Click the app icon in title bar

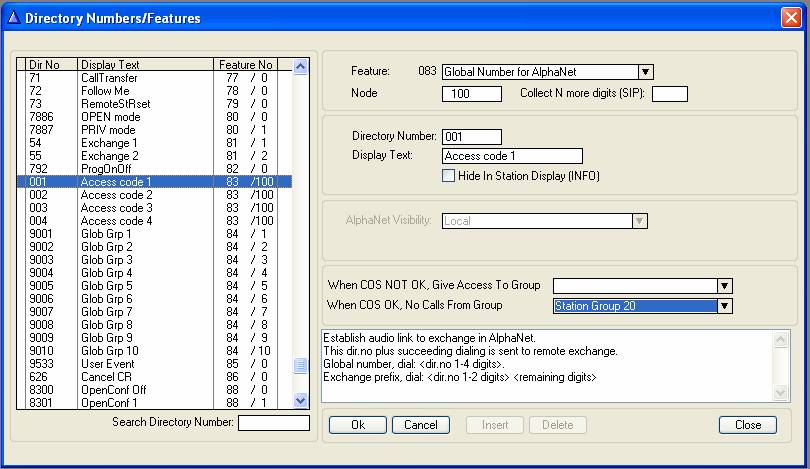pos(12,17)
